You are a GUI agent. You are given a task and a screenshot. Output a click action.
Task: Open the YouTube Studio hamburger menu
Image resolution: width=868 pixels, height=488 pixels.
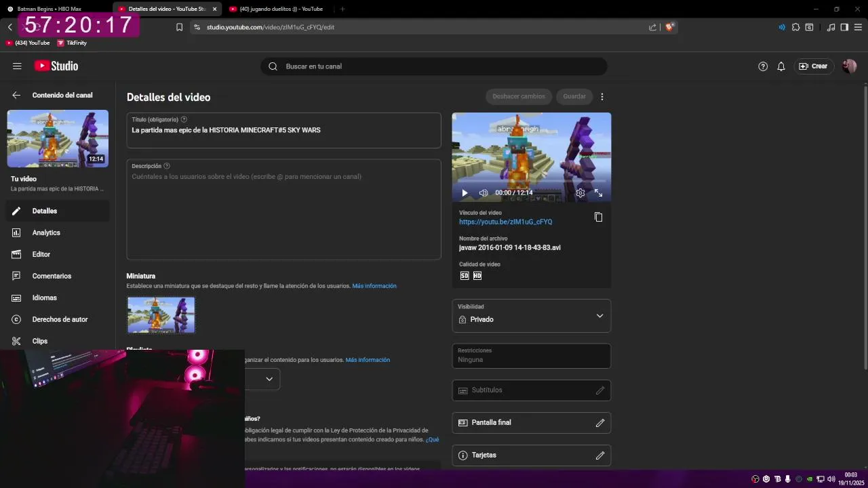pos(17,66)
